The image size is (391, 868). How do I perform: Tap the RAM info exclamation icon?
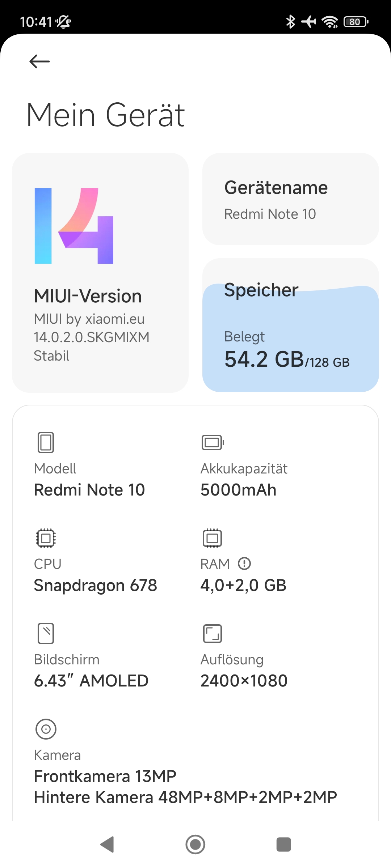[x=244, y=563]
